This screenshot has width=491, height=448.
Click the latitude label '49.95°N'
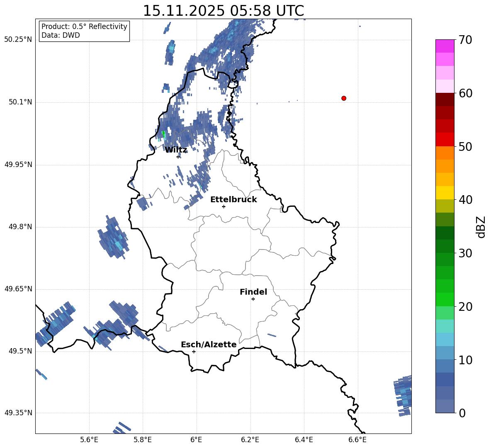[18, 165]
